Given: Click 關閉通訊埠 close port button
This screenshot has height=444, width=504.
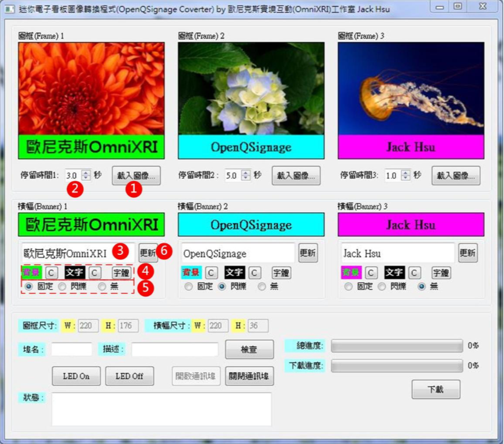Looking at the screenshot, I should point(250,376).
